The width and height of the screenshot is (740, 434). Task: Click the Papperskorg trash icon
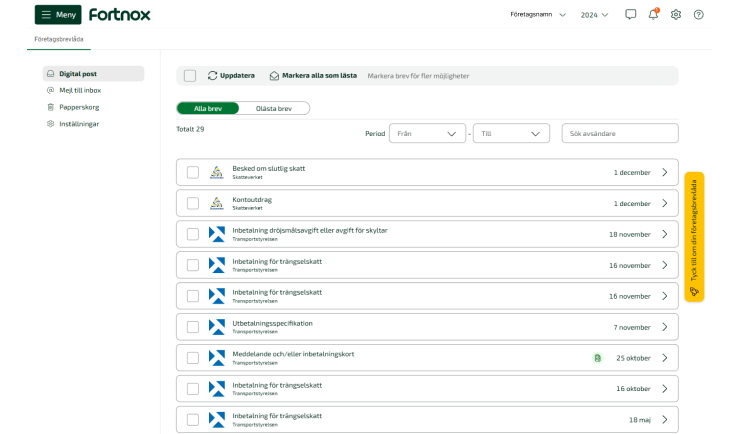(x=50, y=107)
